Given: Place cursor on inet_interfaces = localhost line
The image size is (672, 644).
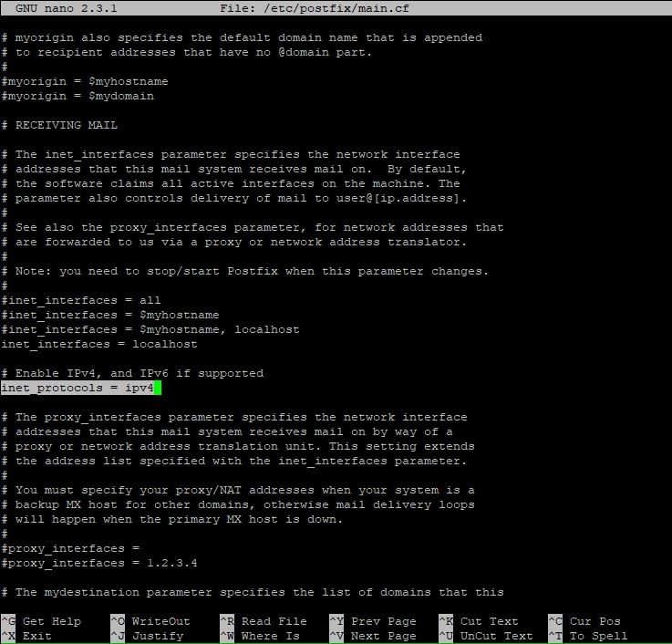Looking at the screenshot, I should (99, 344).
